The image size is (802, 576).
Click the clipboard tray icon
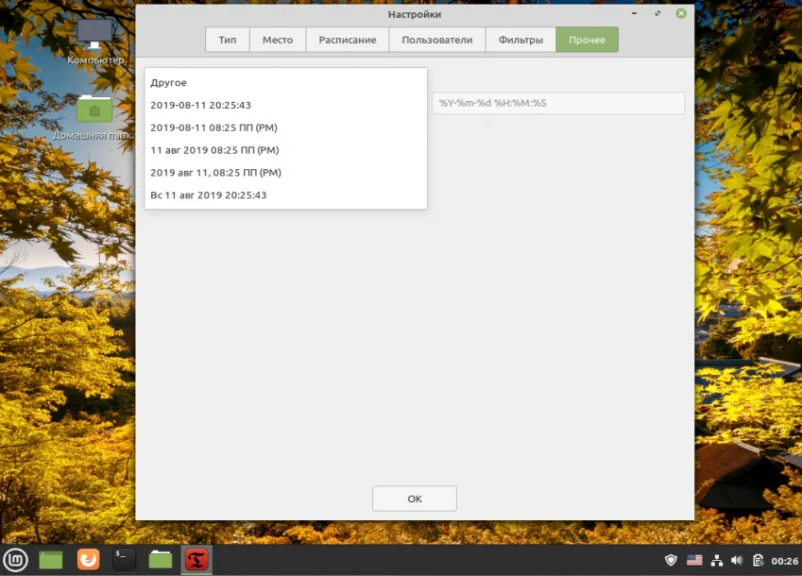click(x=758, y=561)
